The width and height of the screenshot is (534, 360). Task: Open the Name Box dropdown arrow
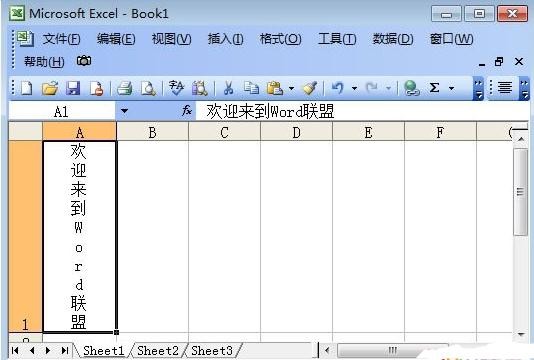coord(124,111)
